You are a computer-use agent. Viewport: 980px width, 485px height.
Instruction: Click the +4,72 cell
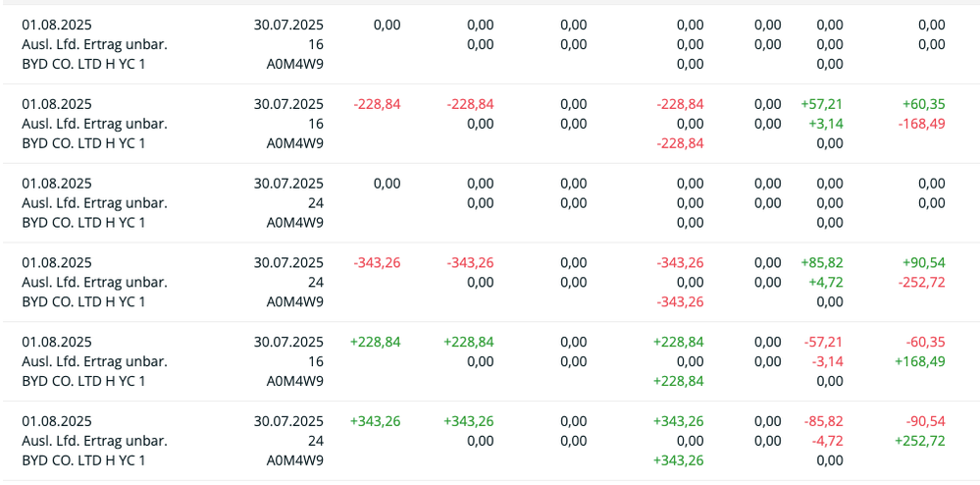click(826, 282)
